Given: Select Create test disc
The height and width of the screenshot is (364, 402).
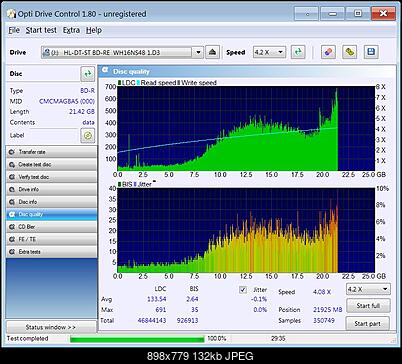Looking at the screenshot, I should point(52,164).
